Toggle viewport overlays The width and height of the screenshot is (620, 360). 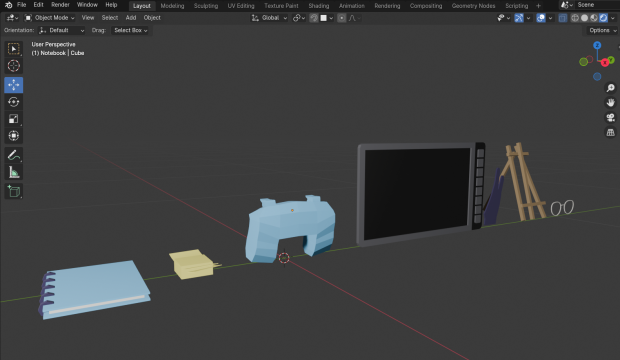pyautogui.click(x=541, y=18)
